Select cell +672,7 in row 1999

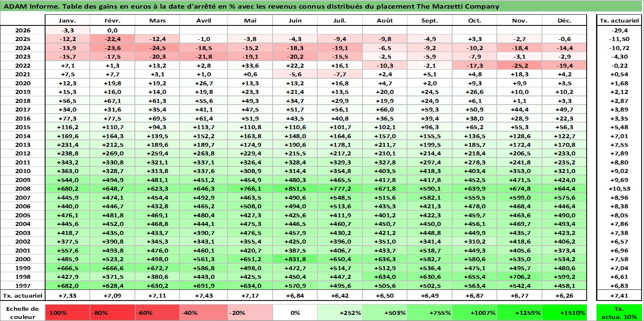coord(157,268)
